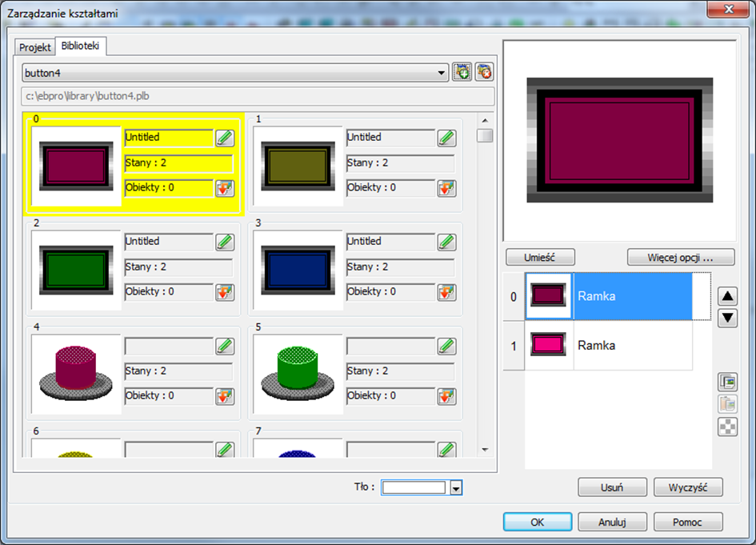Viewport: 756px width, 545px height.
Task: Click import objects icon for shape 4
Action: coord(225,396)
